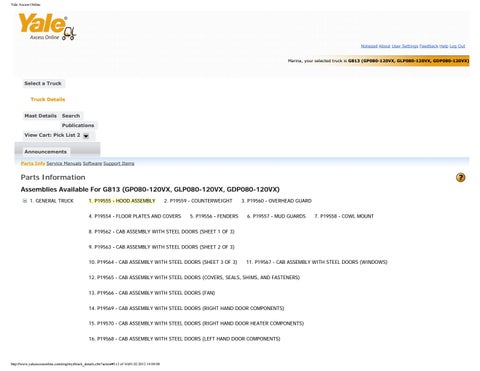Open P19565 Covers, Seals, Shims, and Fasteners
480x371 pixels.
[x=194, y=277]
